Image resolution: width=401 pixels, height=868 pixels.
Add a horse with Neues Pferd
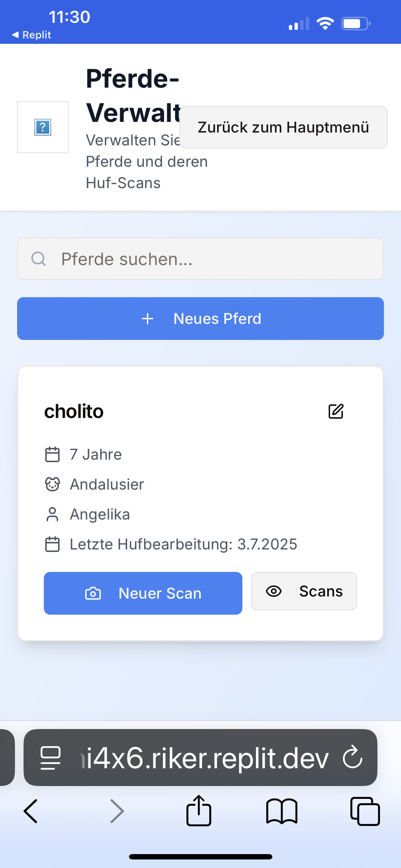pyautogui.click(x=200, y=319)
